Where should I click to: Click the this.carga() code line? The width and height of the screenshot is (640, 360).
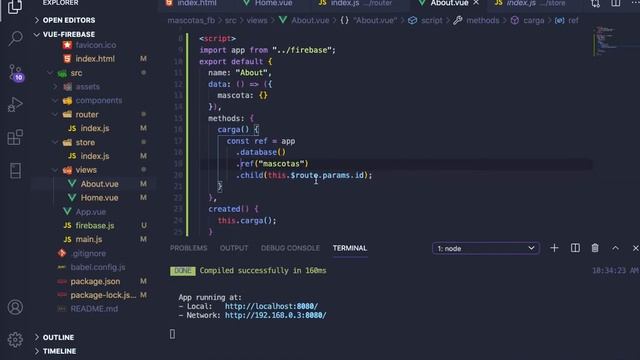(247, 220)
